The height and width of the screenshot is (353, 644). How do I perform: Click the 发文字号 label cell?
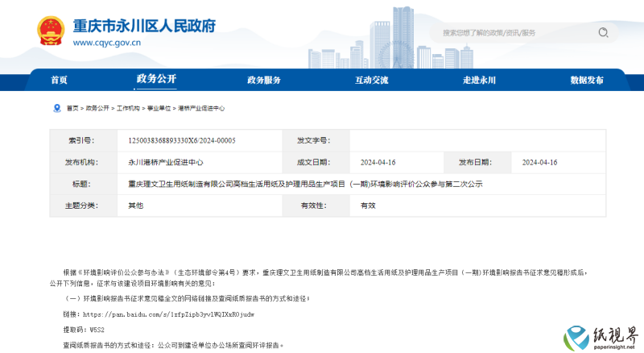(316, 141)
